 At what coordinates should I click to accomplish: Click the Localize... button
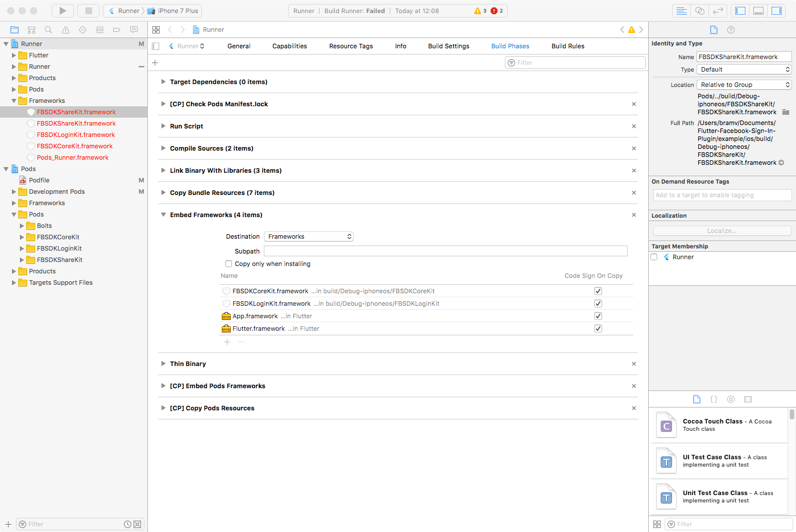722,231
